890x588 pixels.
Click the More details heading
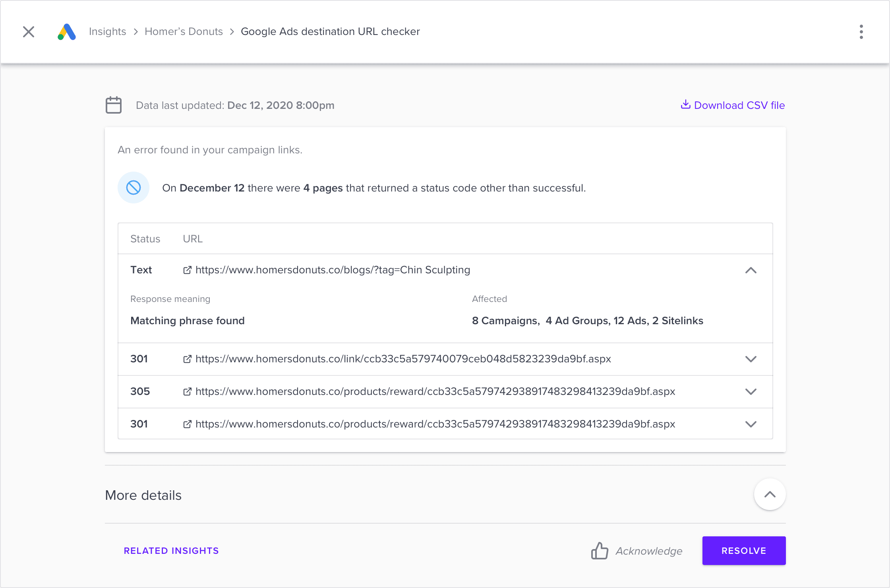[143, 495]
